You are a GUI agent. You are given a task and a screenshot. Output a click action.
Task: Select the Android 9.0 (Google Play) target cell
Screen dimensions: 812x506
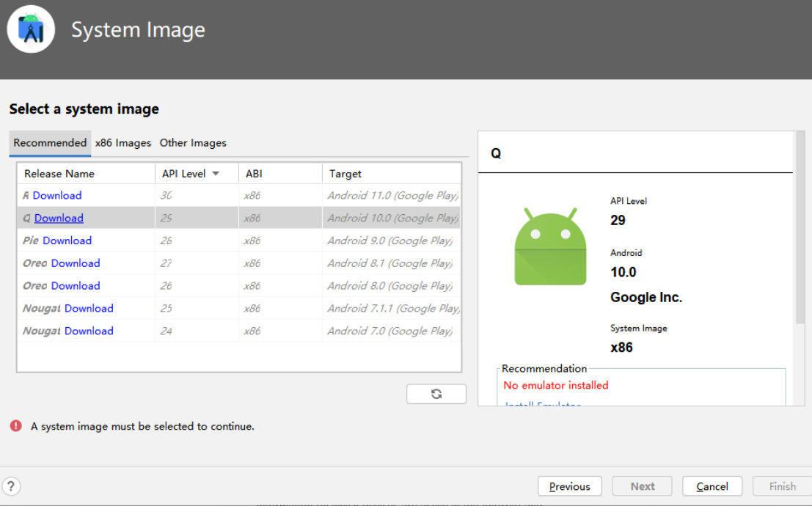(392, 241)
